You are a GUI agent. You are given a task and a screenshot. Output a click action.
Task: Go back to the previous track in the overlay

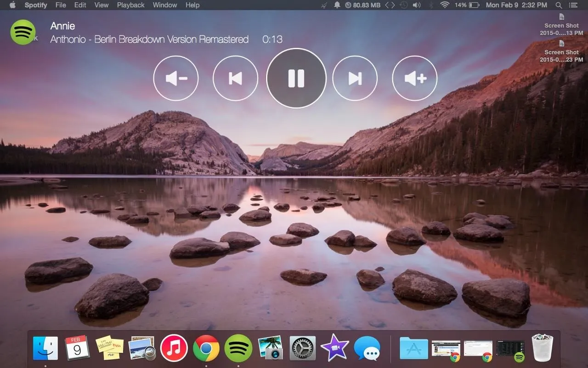(x=235, y=78)
